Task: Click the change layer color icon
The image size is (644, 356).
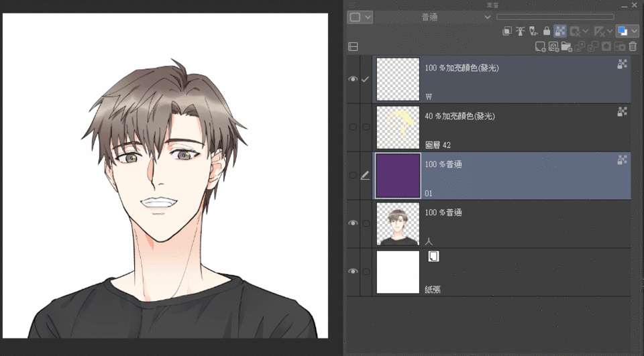Action: (623, 31)
